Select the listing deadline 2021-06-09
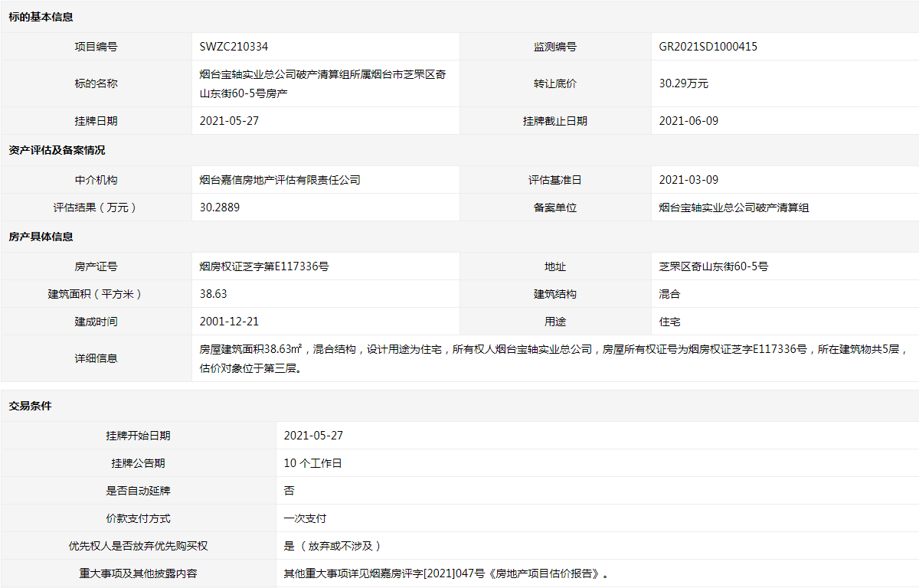Viewport: 919px width, 588px height. pos(688,121)
